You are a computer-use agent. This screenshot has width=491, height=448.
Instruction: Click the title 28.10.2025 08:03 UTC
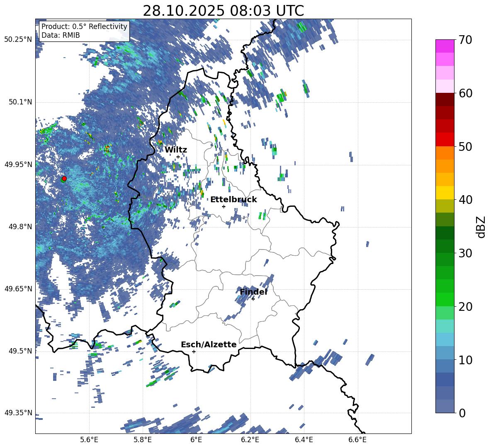223,11
